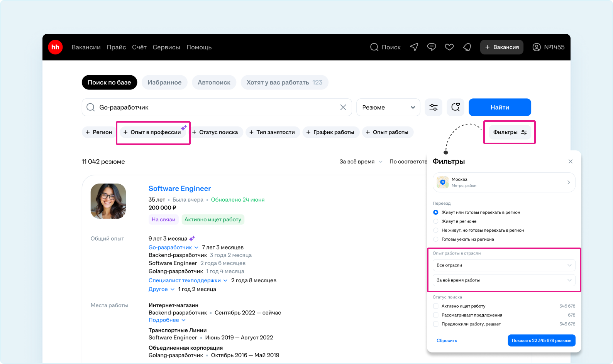The image size is (613, 364).
Task: Open the chat messages icon
Action: click(x=432, y=47)
